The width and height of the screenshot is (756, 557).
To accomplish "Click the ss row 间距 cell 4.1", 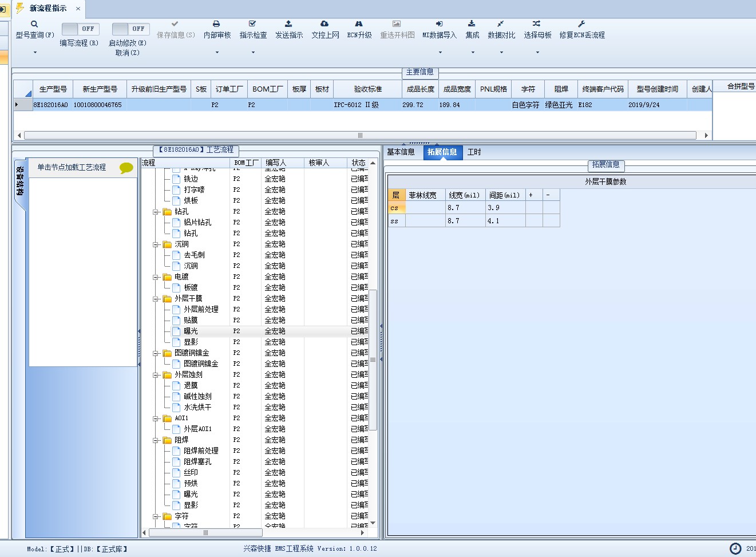I will click(505, 220).
